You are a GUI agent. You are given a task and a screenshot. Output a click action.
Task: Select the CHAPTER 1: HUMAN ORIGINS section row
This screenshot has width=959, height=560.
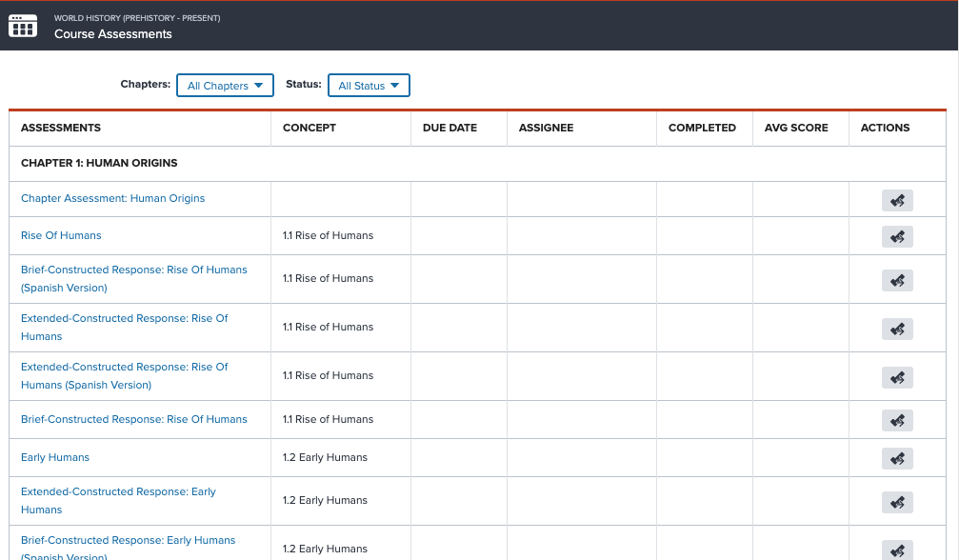pos(99,163)
